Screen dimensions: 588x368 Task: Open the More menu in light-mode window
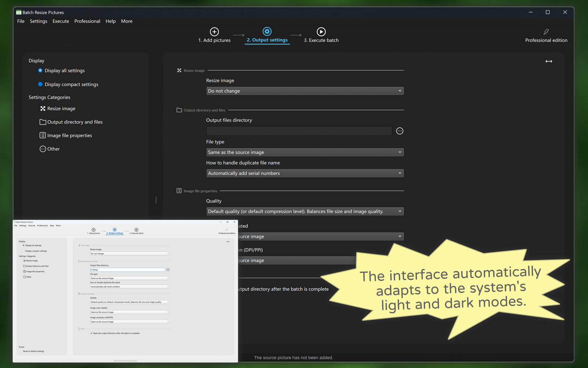[x=58, y=226]
